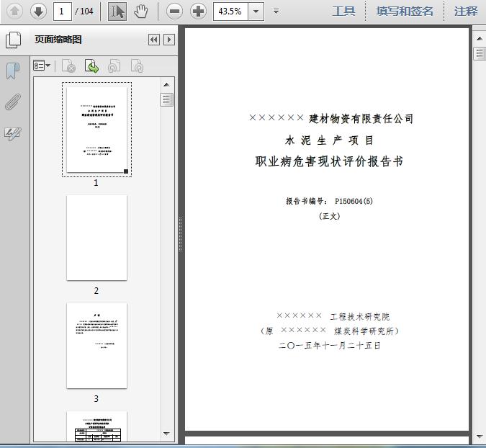Zoom in with the plus button
486x448 pixels.
[198, 12]
